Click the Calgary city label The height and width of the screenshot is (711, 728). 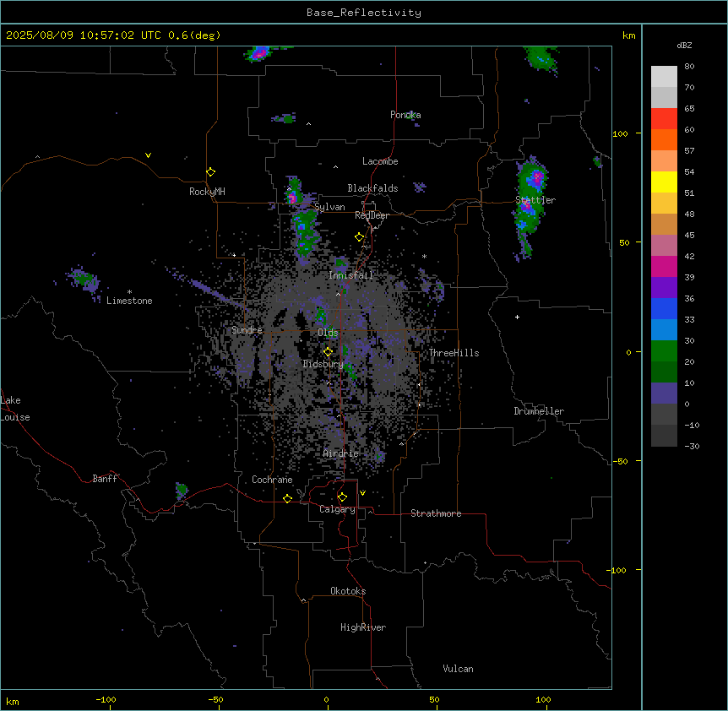click(337, 509)
